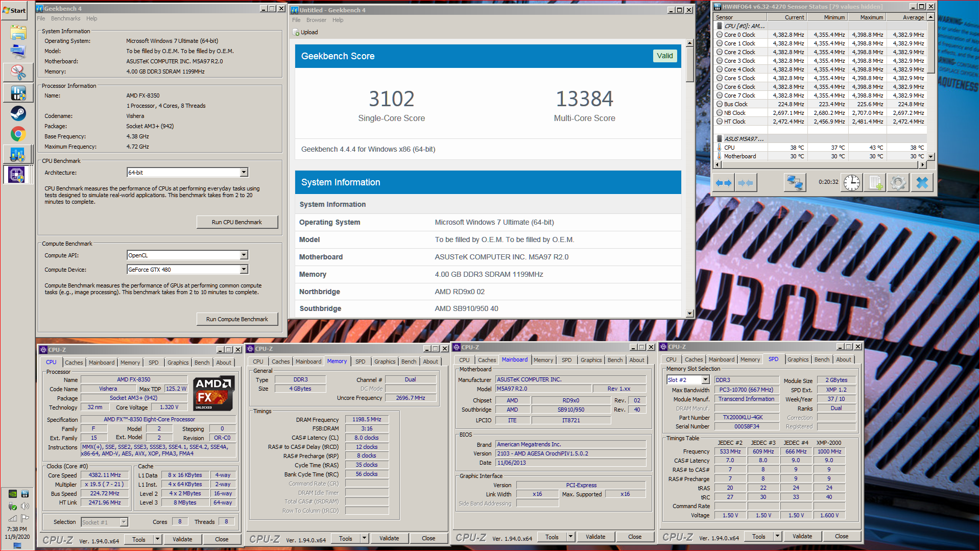980x551 pixels.
Task: Click HWiNFO scroll down arrow
Action: pyautogui.click(x=930, y=157)
